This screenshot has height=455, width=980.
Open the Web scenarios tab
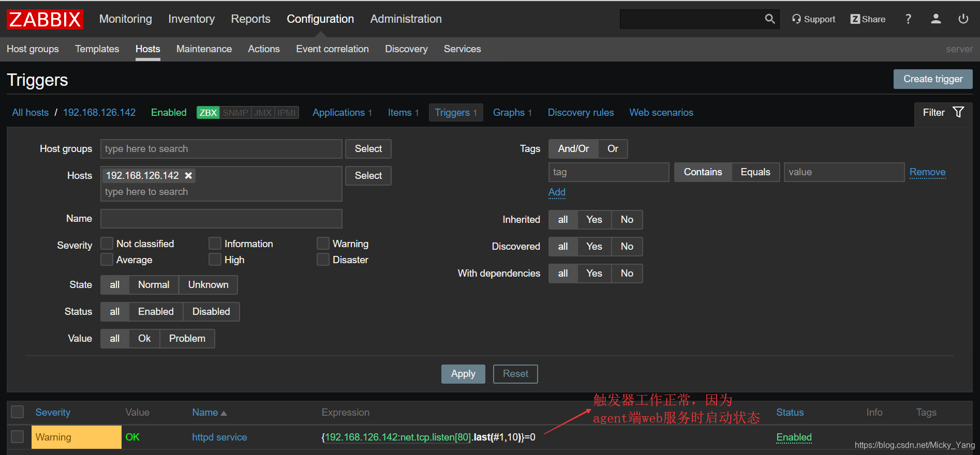coord(661,113)
